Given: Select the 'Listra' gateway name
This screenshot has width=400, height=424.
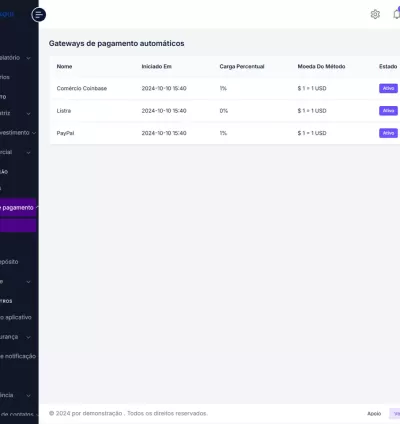Looking at the screenshot, I should [64, 111].
